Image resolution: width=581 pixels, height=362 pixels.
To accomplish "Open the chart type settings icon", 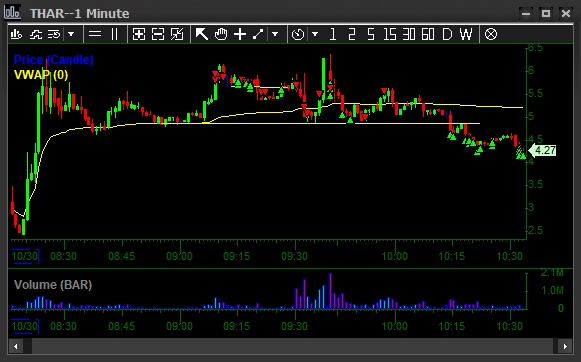I will pos(16,34).
